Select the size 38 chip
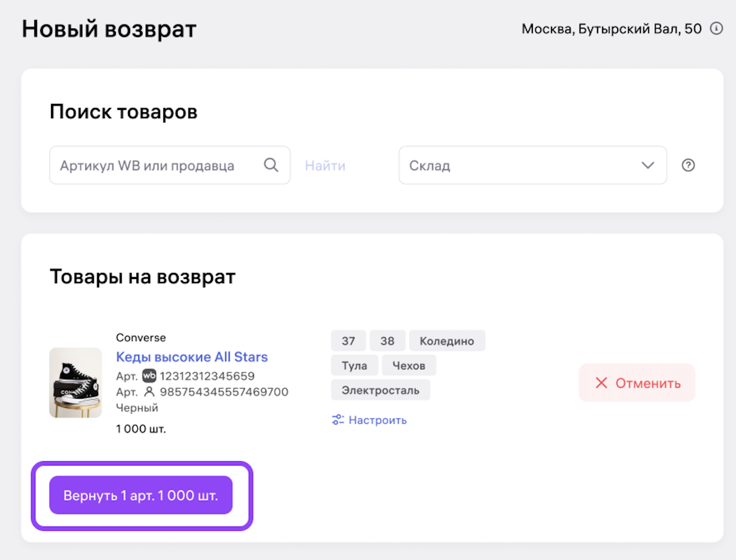 (x=387, y=341)
